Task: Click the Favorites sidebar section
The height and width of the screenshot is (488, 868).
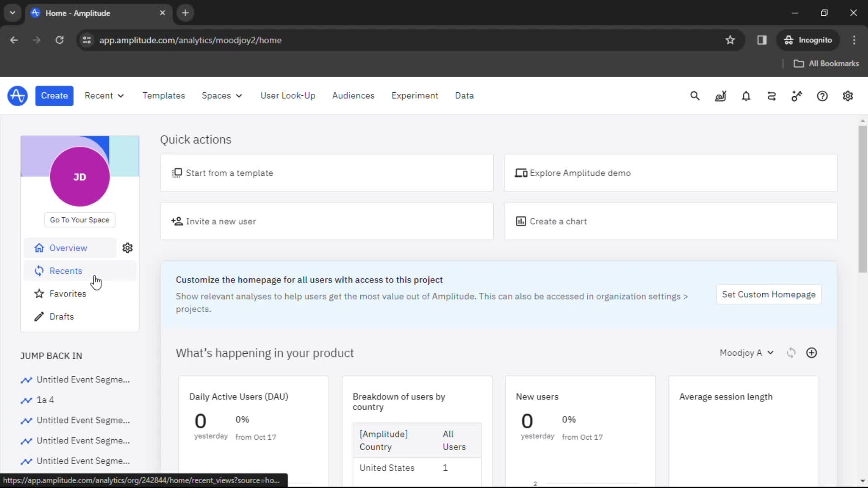Action: (67, 294)
